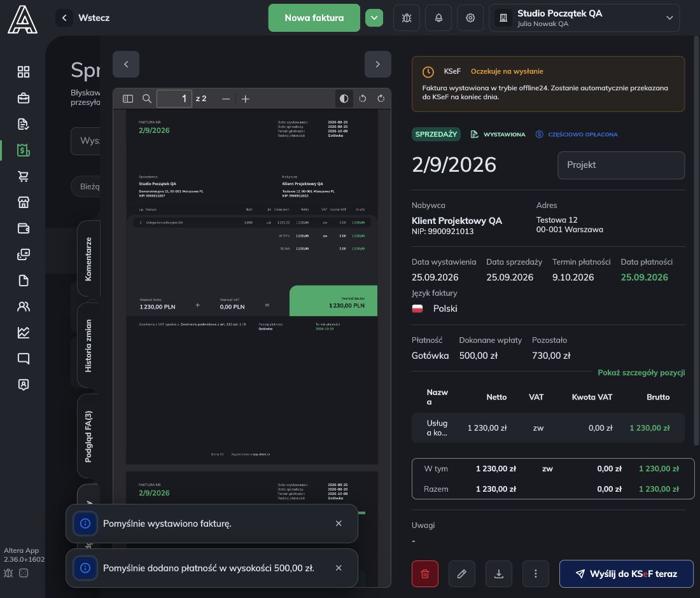Open the store sidebar icon

[23, 202]
